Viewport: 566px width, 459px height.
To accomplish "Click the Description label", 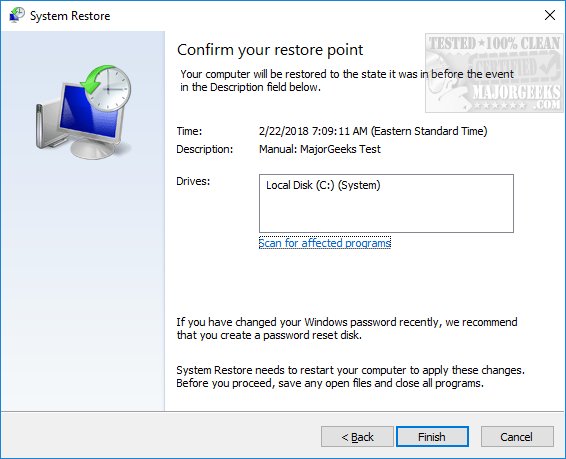I will [x=204, y=149].
